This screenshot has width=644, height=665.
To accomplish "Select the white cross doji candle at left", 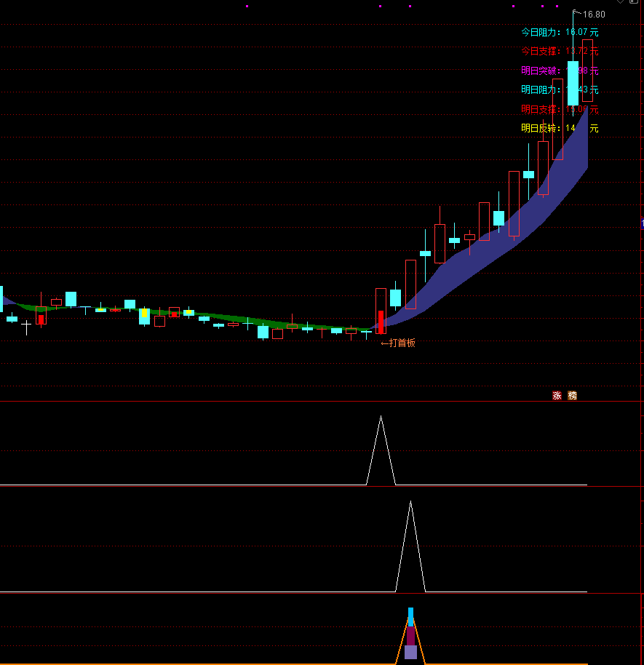I will [26, 327].
